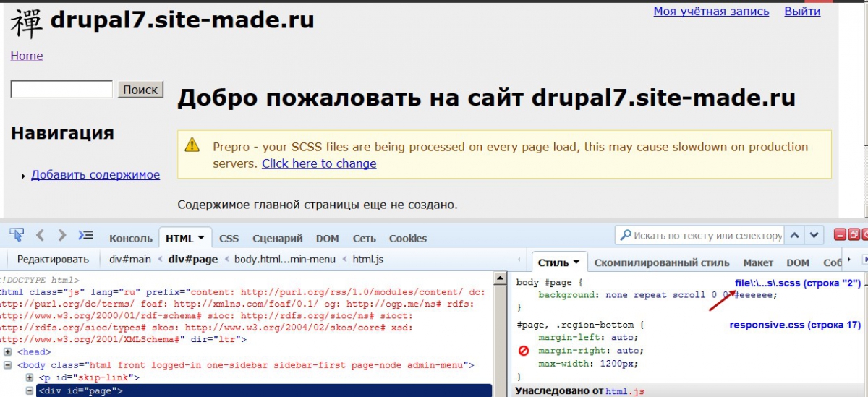868x397 pixels.
Task: Switch to the Консоль tab
Action: click(131, 238)
